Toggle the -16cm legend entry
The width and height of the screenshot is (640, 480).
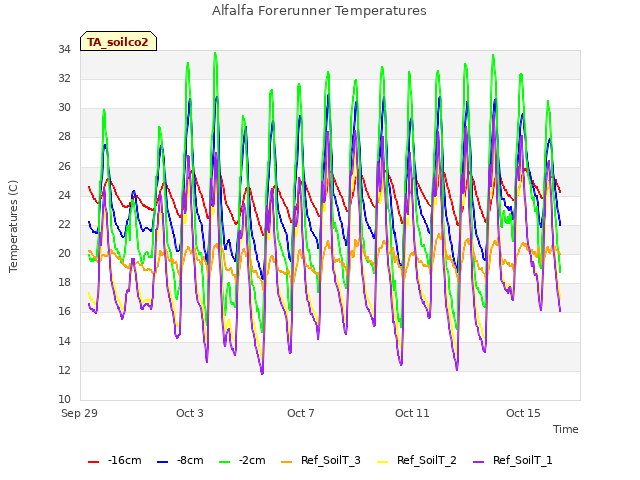(x=115, y=460)
